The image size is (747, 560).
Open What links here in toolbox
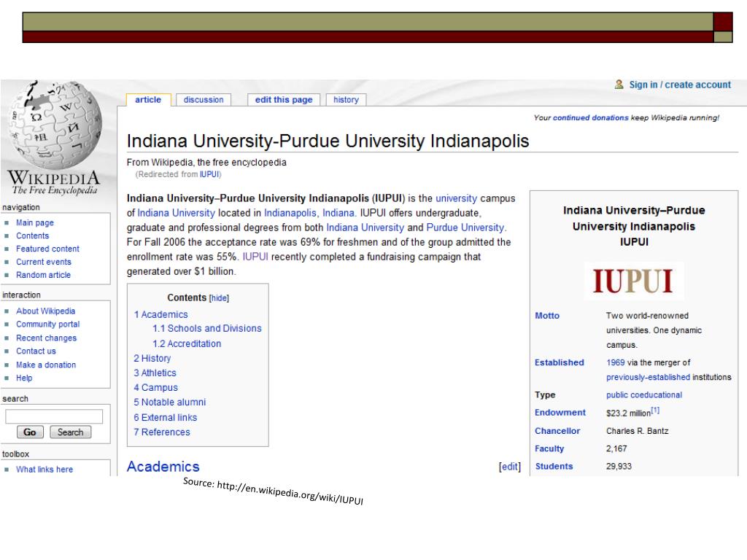[44, 470]
